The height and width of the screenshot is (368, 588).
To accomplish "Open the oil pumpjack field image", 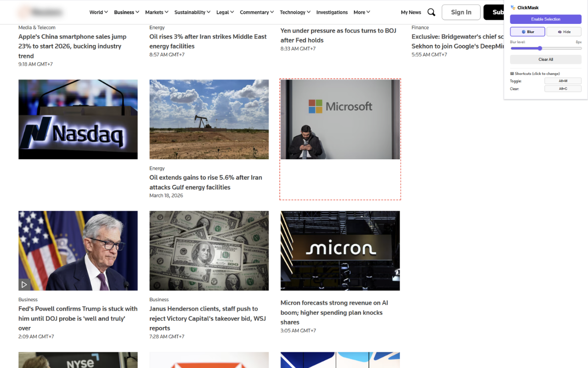I will [209, 120].
